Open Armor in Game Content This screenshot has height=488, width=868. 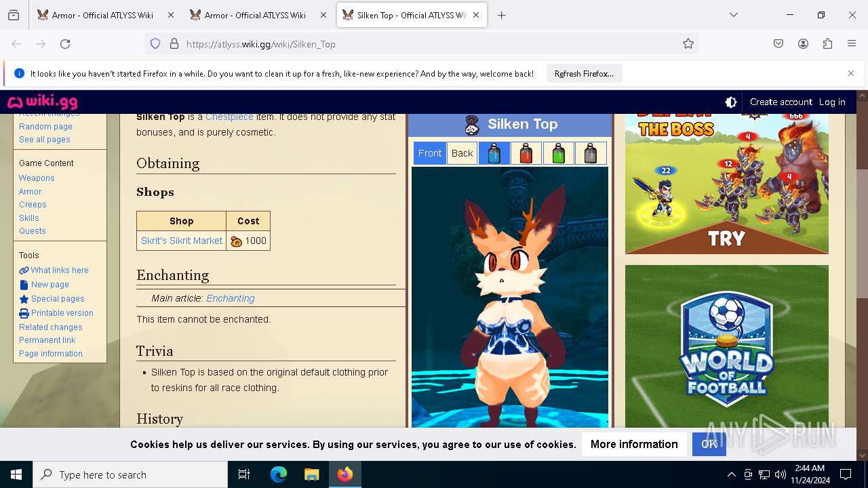31,192
